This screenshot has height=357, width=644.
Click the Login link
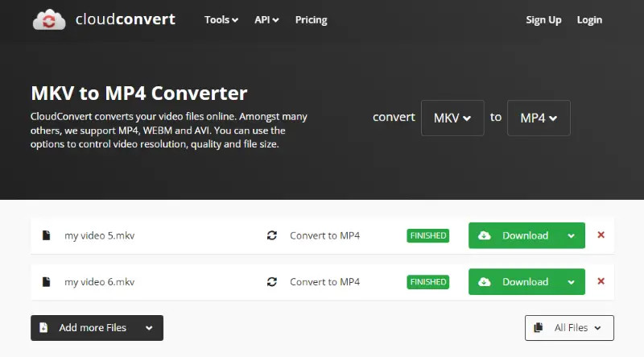click(589, 19)
